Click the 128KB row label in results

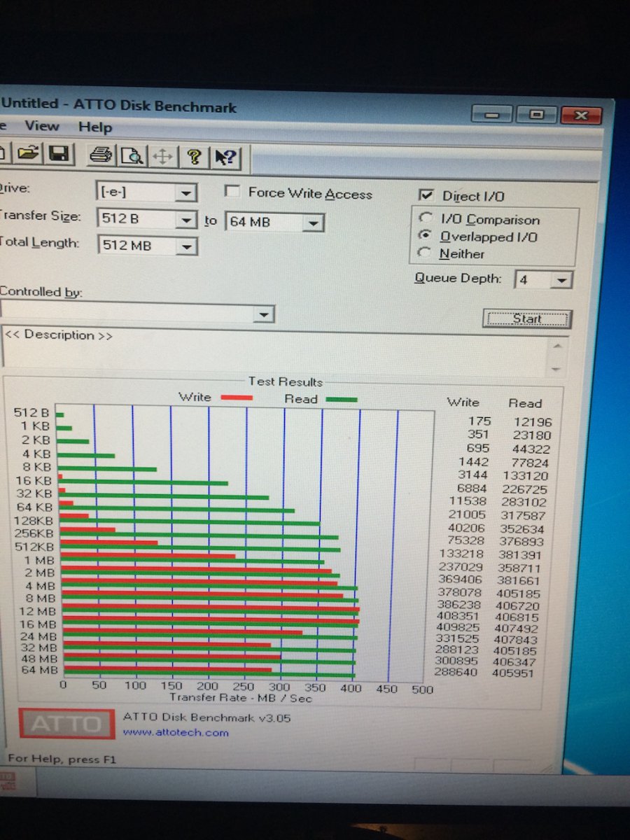35,520
